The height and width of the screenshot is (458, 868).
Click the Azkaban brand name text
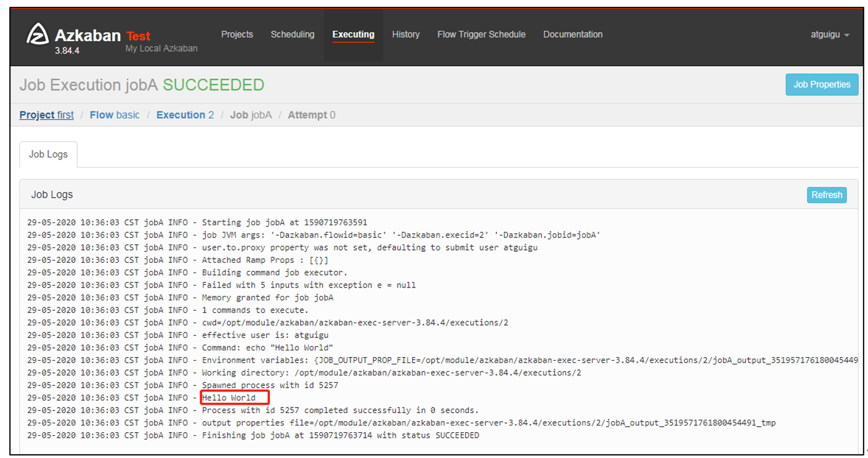tap(87, 35)
